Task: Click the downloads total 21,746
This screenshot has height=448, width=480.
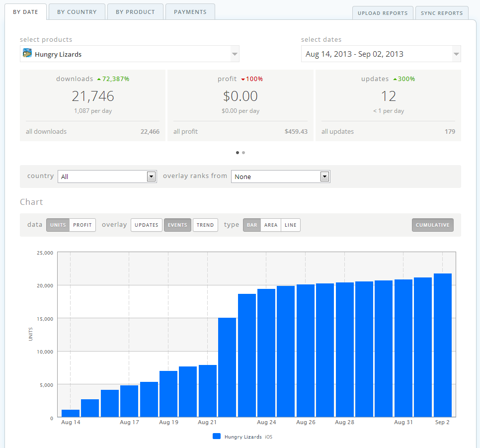Action: 93,96
